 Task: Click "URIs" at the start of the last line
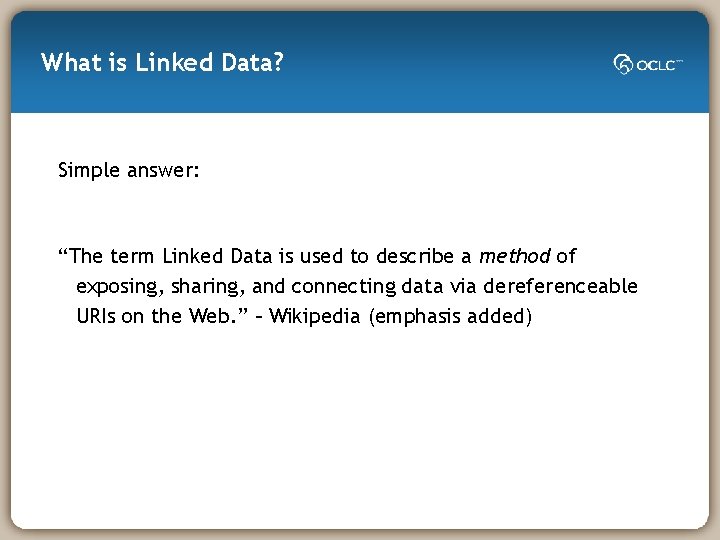(x=96, y=316)
